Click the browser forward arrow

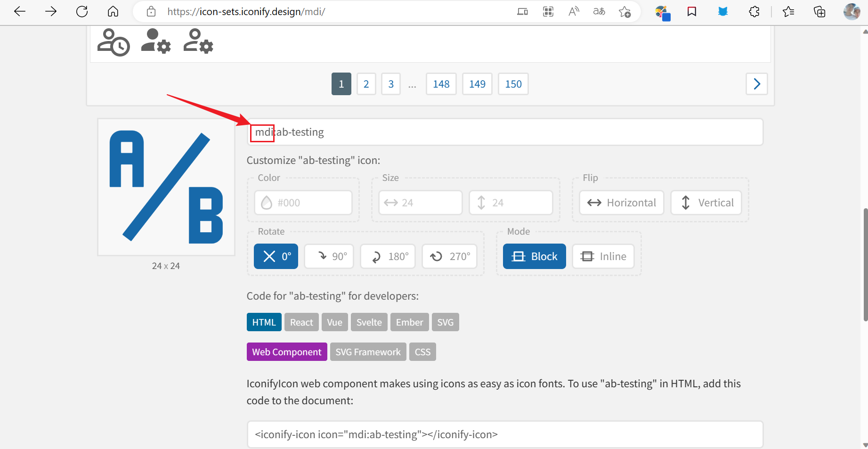(x=51, y=11)
